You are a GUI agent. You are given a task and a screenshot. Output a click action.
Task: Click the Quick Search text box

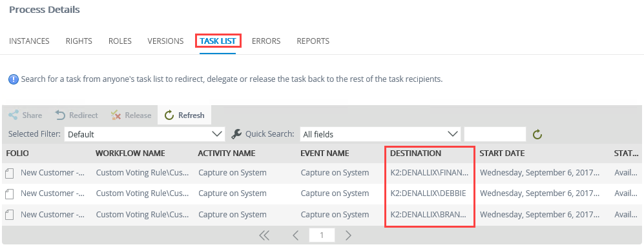pos(495,134)
